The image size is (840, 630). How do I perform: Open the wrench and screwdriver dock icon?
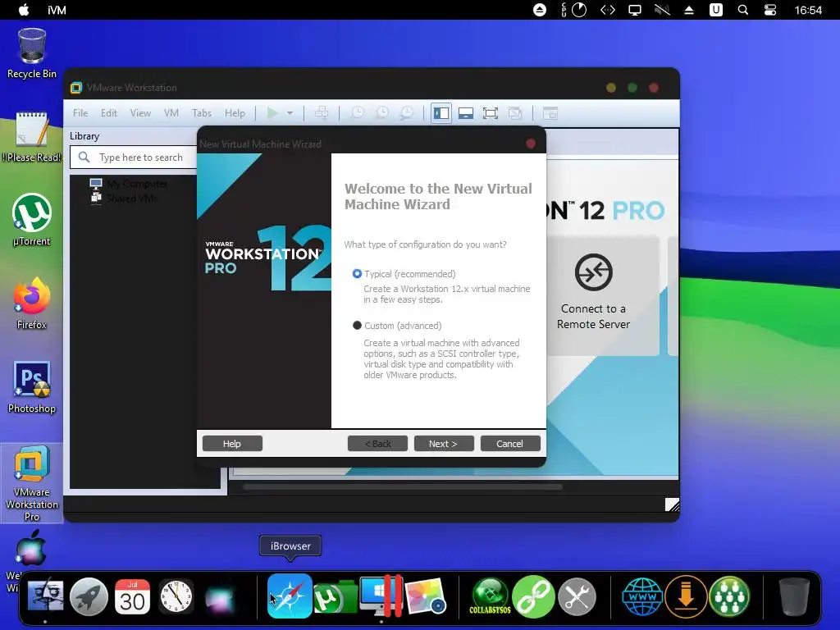(577, 596)
